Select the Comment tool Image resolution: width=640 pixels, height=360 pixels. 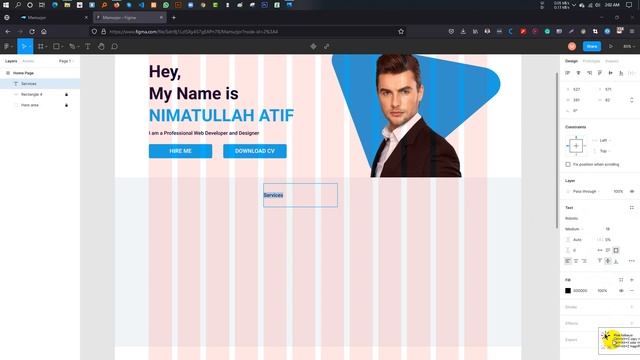[x=115, y=47]
